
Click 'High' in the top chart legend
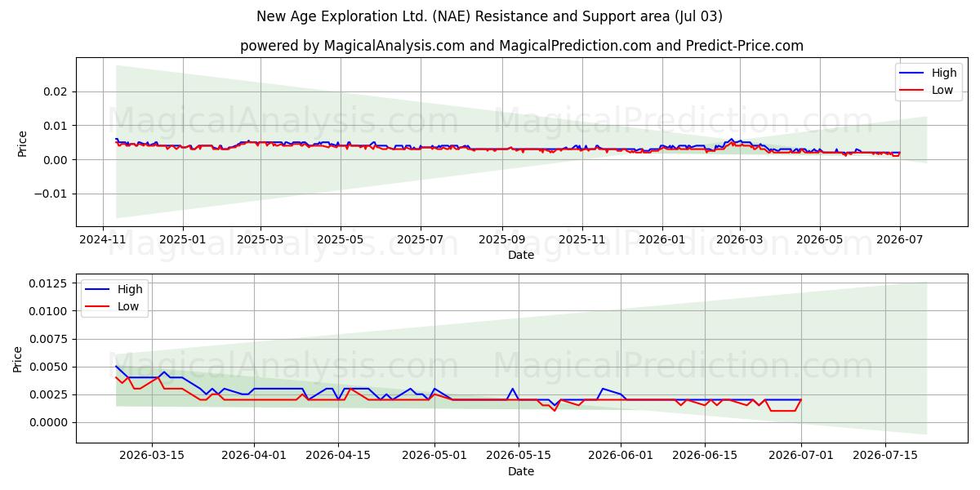pos(944,73)
